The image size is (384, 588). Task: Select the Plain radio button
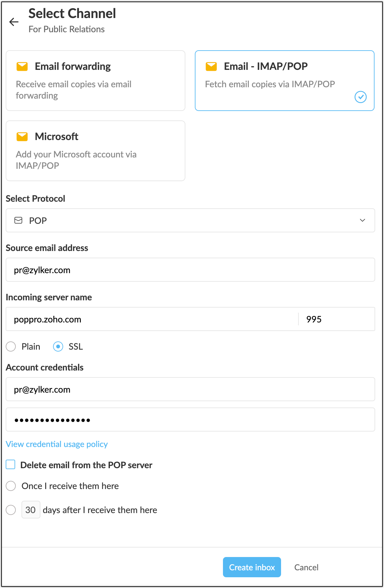(x=11, y=346)
